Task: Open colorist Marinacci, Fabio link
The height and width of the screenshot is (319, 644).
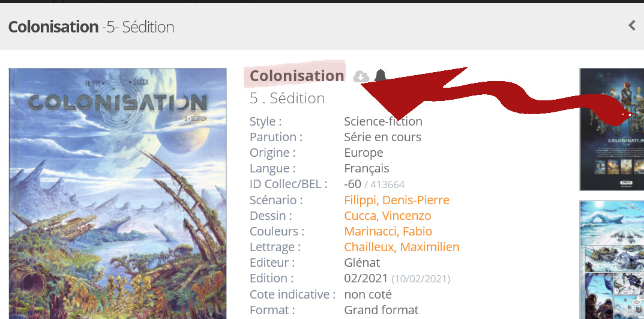Action: [x=388, y=231]
